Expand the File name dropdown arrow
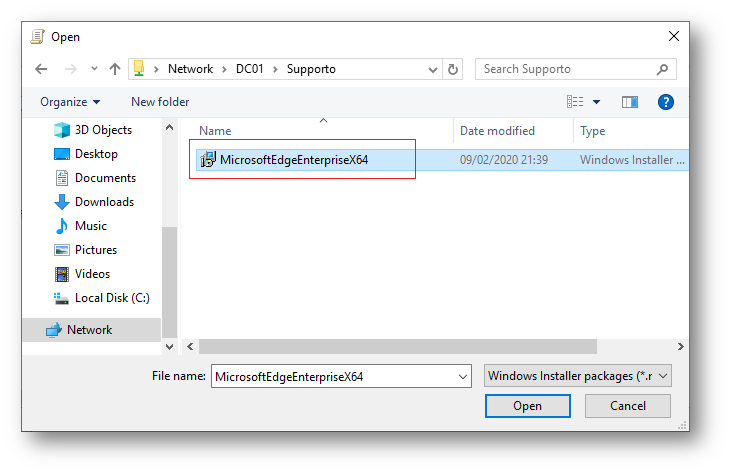 (x=463, y=376)
